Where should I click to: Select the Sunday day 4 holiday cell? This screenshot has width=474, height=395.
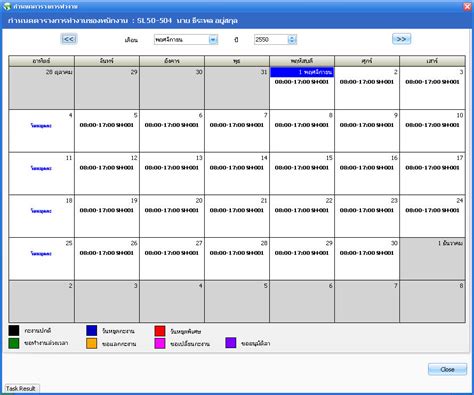tap(41, 131)
